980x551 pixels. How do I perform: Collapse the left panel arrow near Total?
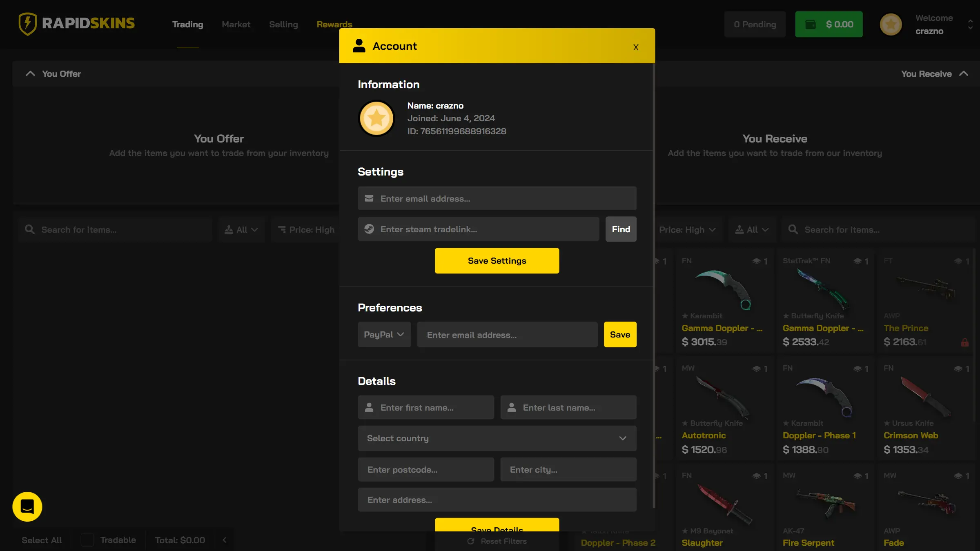point(225,540)
